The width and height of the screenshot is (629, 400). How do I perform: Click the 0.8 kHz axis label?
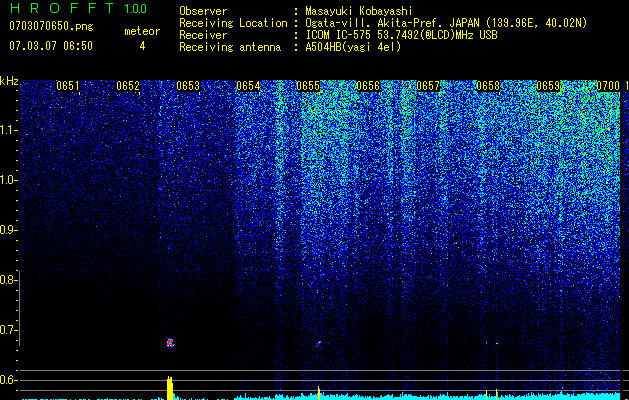coord(8,280)
